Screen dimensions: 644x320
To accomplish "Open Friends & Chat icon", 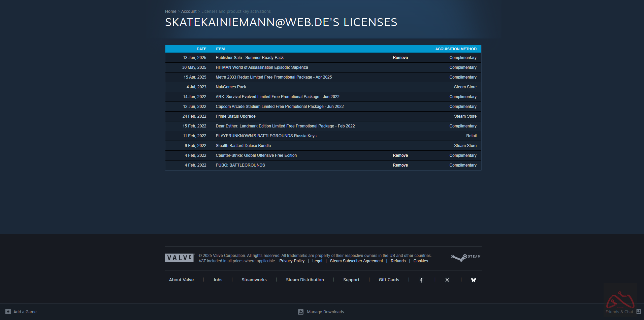I will pyautogui.click(x=638, y=312).
